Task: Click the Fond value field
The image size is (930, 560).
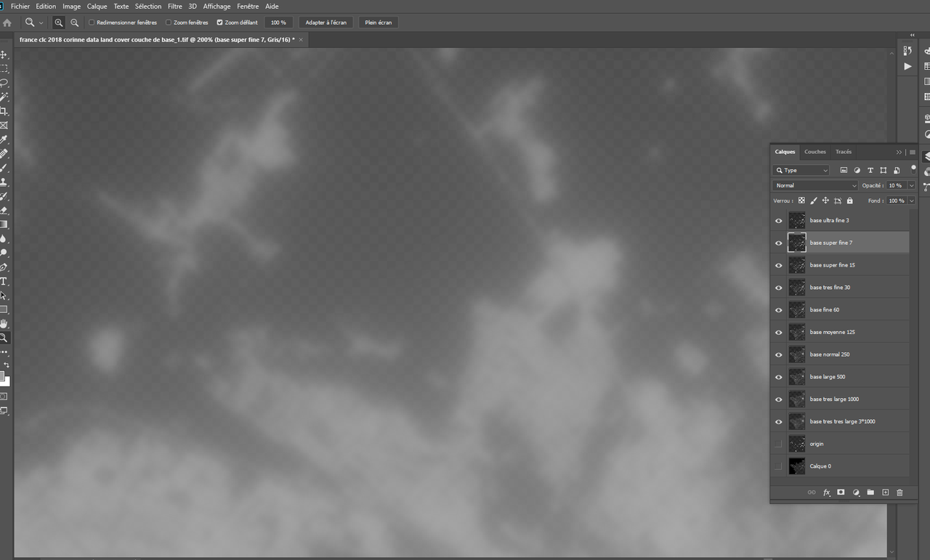Action: tap(896, 200)
